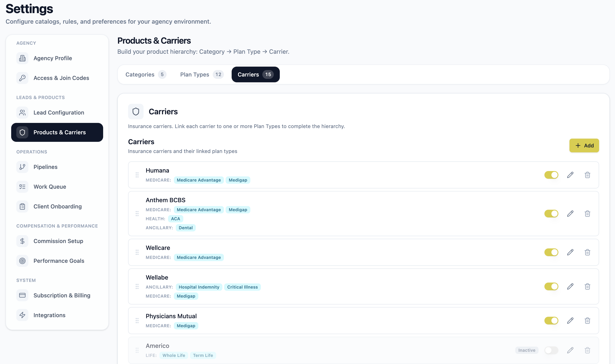Open Subscription & Billing
The image size is (615, 364).
tap(57, 295)
